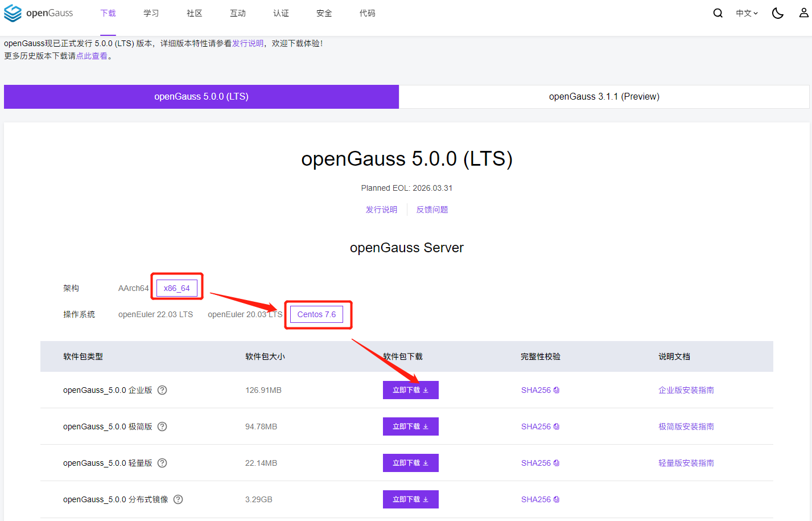Download the 轻量版 package
Screen dimensions: 812x521
[x=411, y=463]
